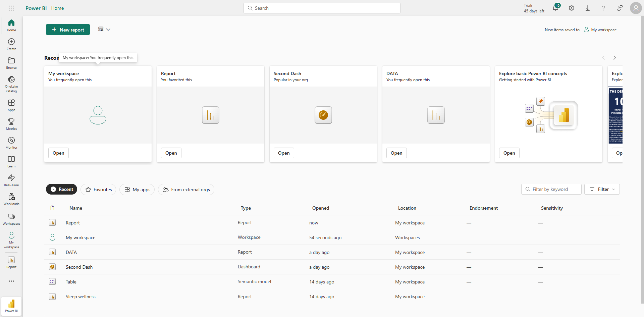Screen dimensions: 644x317
Task: Open the settings gear icon
Action: pos(572,8)
